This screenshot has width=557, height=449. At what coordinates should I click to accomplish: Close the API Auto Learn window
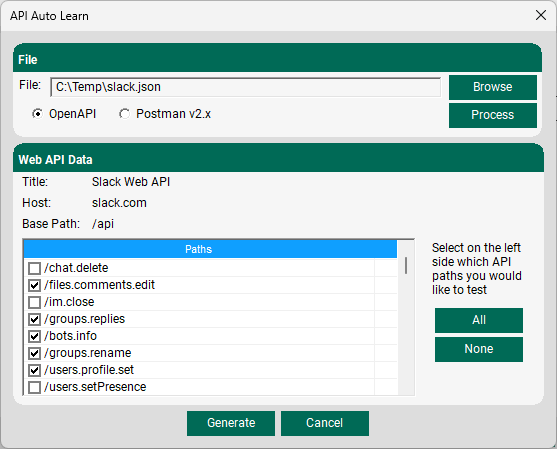click(x=541, y=15)
